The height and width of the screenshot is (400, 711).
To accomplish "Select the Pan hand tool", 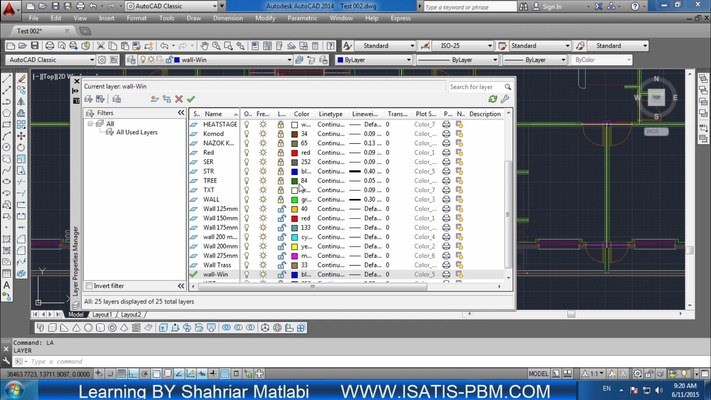I will [x=204, y=46].
